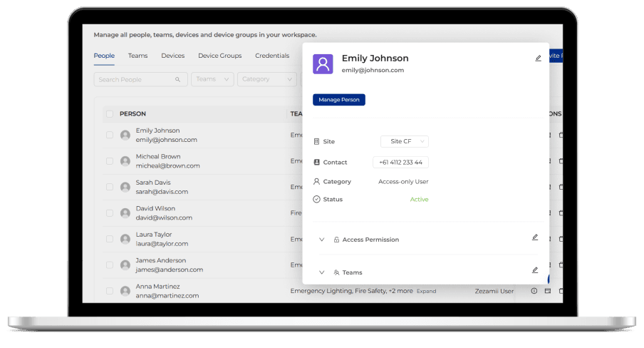The height and width of the screenshot is (348, 644).
Task: Click Laura Taylor's avatar icon
Action: point(125,239)
